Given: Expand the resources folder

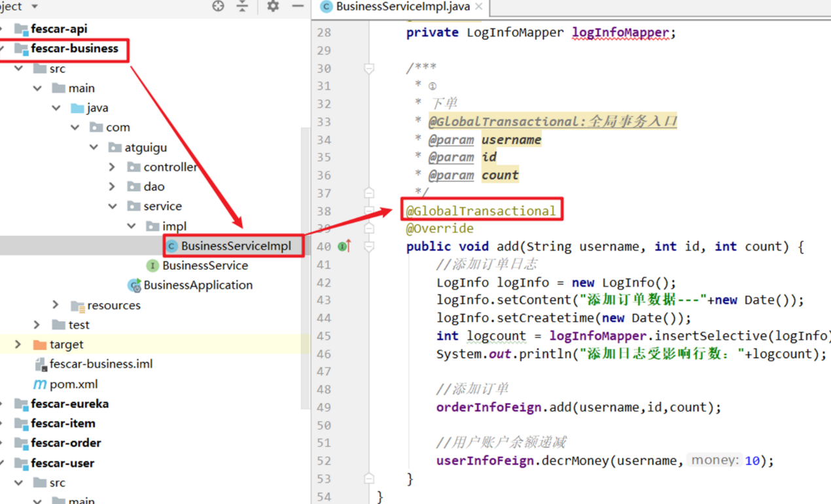Looking at the screenshot, I should pyautogui.click(x=56, y=305).
